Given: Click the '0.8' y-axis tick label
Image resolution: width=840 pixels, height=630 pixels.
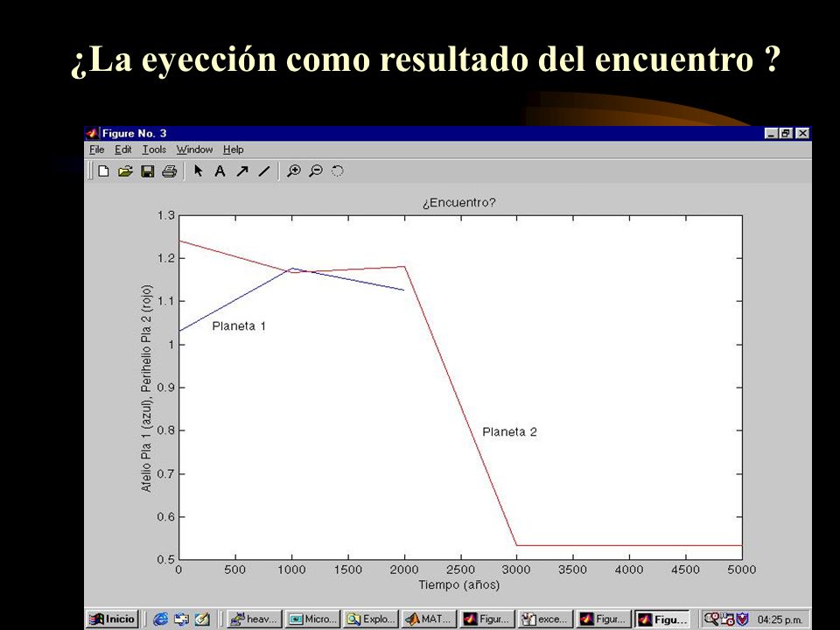Looking at the screenshot, I should point(166,430).
